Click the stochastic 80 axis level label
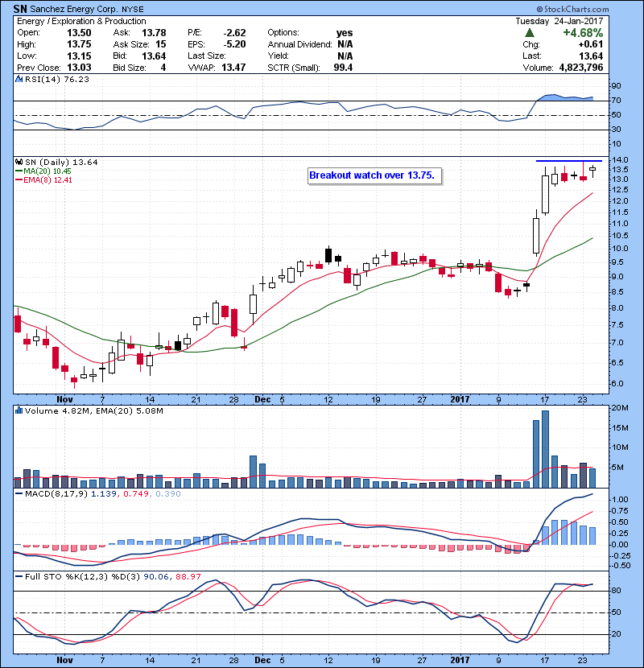Viewport: 644px width, 668px height. point(617,591)
